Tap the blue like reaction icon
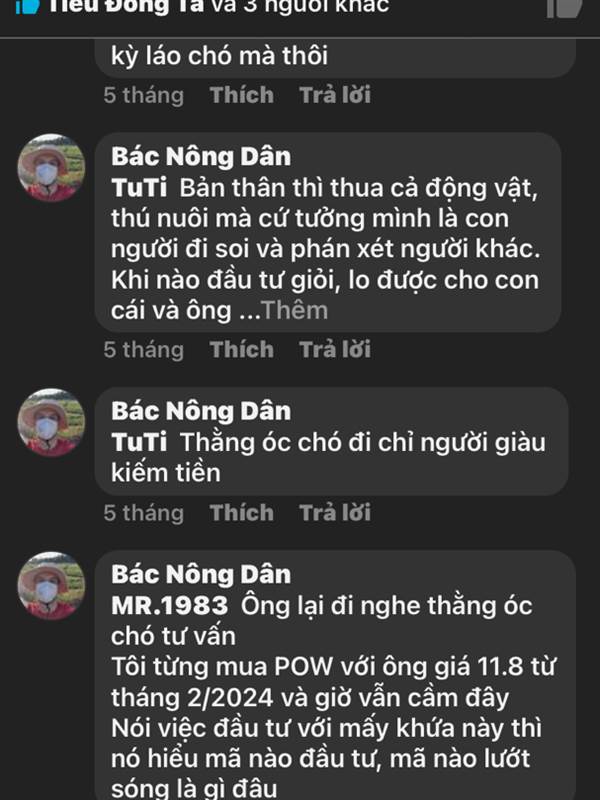Image resolution: width=600 pixels, height=800 pixels. point(27,7)
